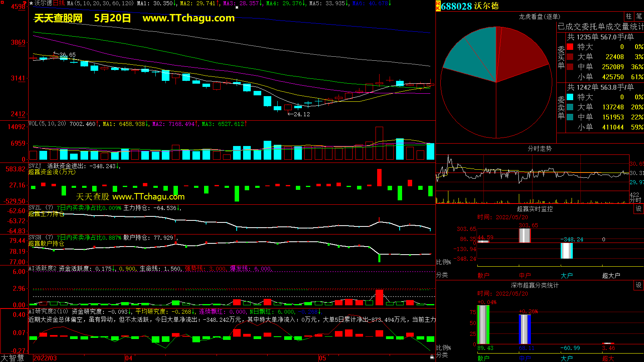Click the white asterisk marker near MA3
This screenshot has width=644, height=362.
coord(237,7)
